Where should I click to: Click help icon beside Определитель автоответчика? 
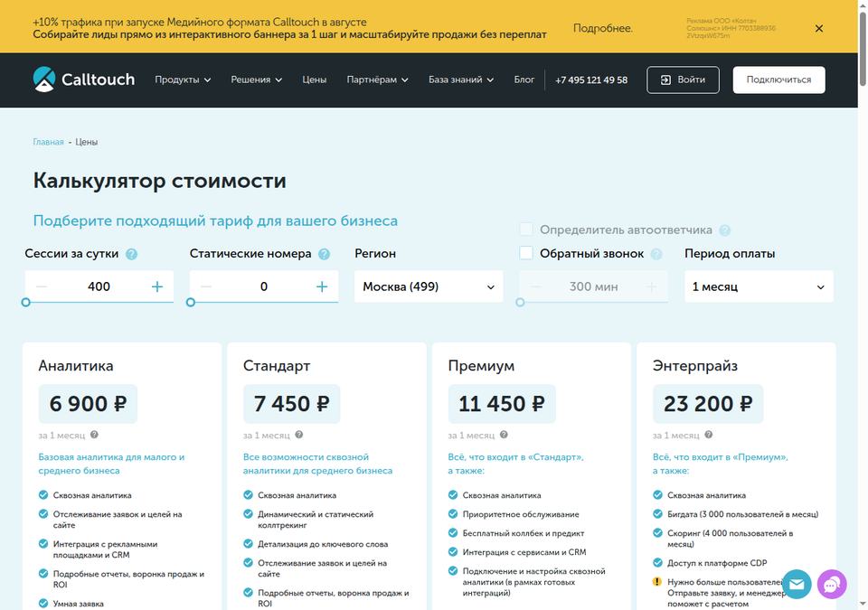click(x=724, y=230)
